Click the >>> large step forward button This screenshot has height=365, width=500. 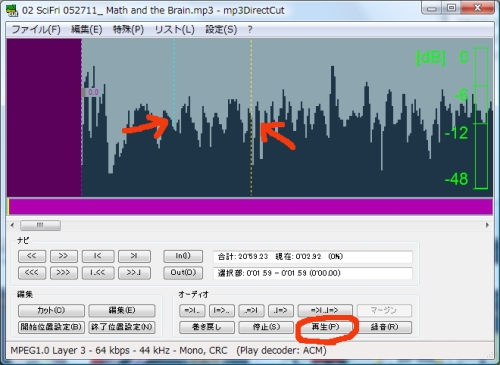63,273
